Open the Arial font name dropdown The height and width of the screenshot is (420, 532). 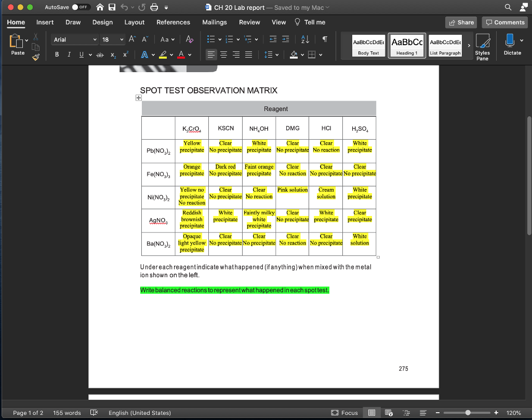pyautogui.click(x=95, y=39)
